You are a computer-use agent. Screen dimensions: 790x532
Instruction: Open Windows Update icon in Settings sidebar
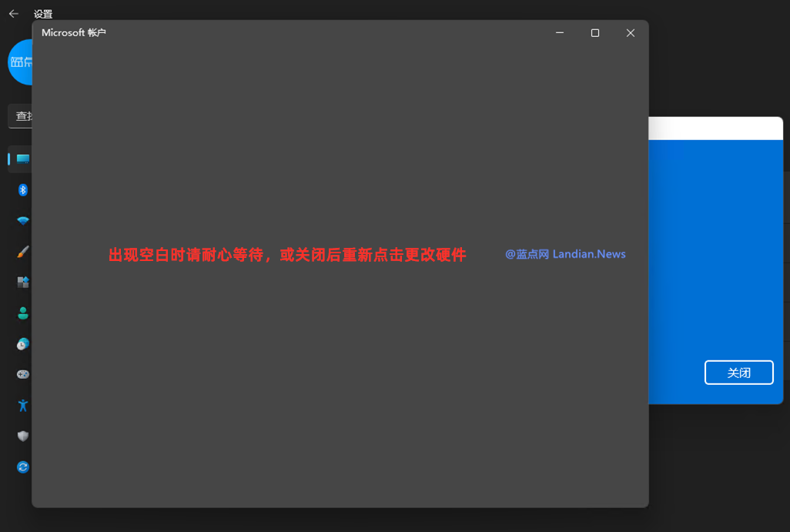tap(22, 467)
